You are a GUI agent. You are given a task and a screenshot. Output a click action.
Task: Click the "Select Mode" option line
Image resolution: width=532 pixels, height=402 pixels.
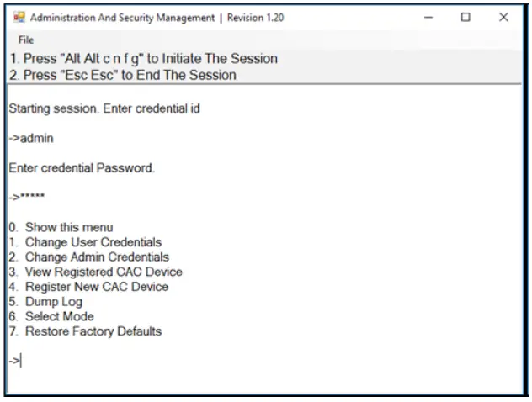(59, 316)
